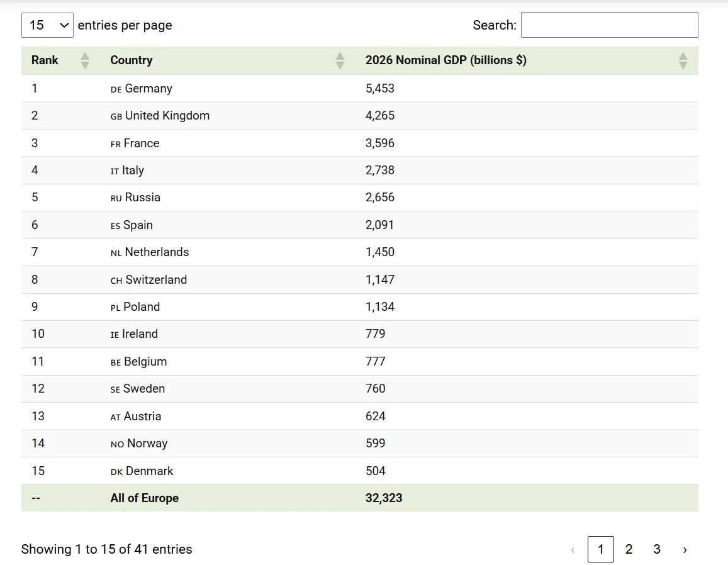Screen dimensions: 728x565
Task: Go to page 2 of results
Action: tap(629, 549)
